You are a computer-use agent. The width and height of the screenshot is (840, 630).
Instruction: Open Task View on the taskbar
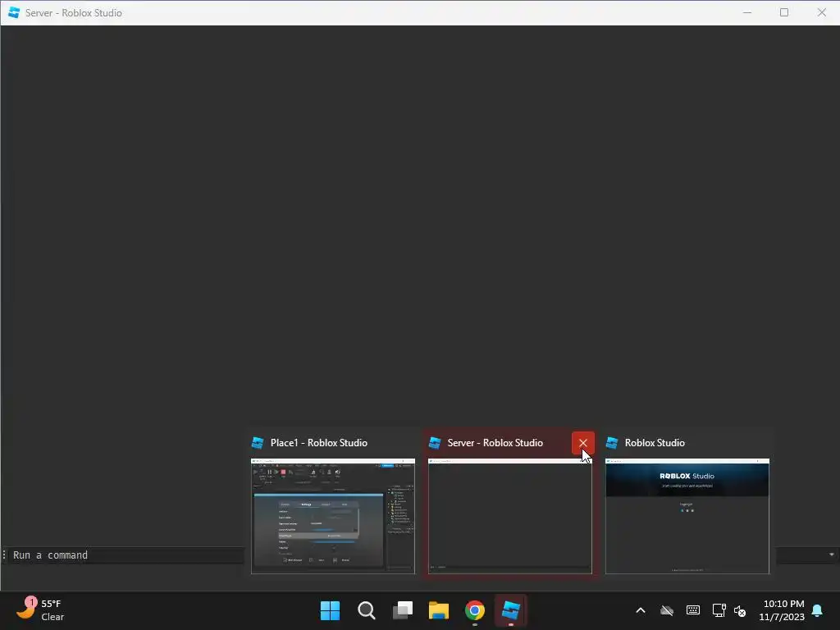coord(403,610)
